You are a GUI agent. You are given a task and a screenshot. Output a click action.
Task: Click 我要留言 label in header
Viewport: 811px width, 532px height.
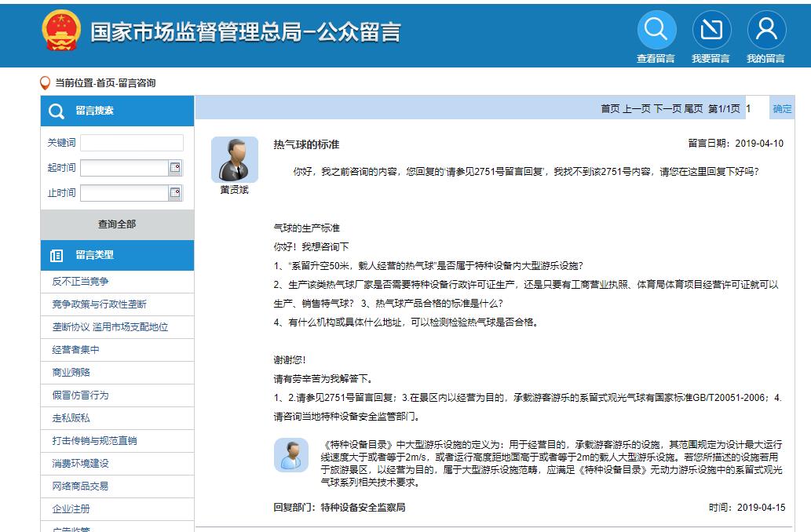pos(711,59)
